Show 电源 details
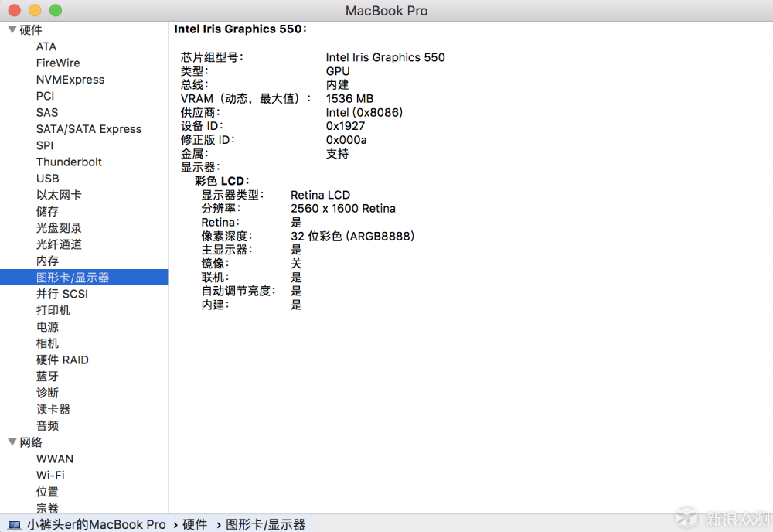Screen dimensions: 773x532 click(47, 327)
